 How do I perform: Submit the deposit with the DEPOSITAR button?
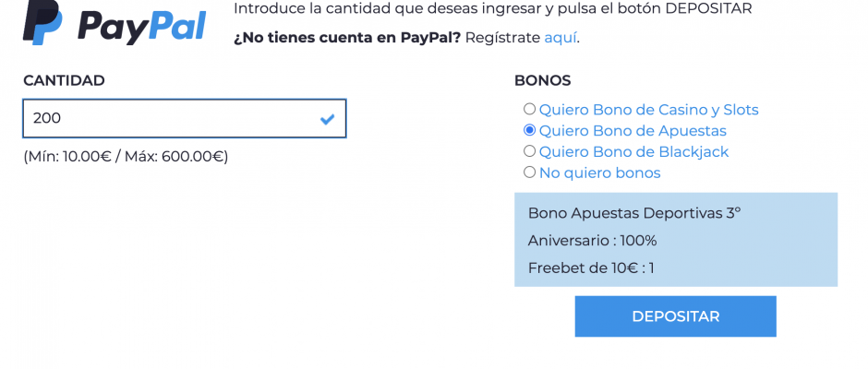point(675,316)
